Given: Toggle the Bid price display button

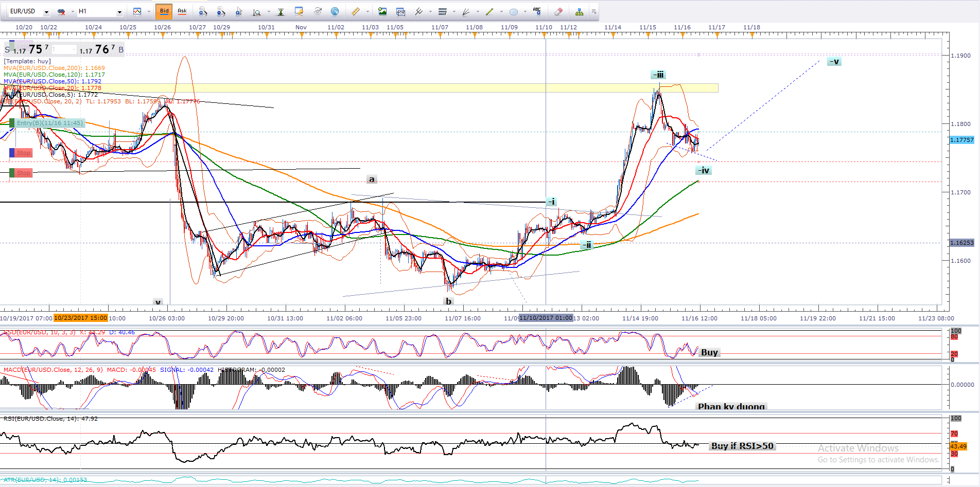Looking at the screenshot, I should 164,11.
